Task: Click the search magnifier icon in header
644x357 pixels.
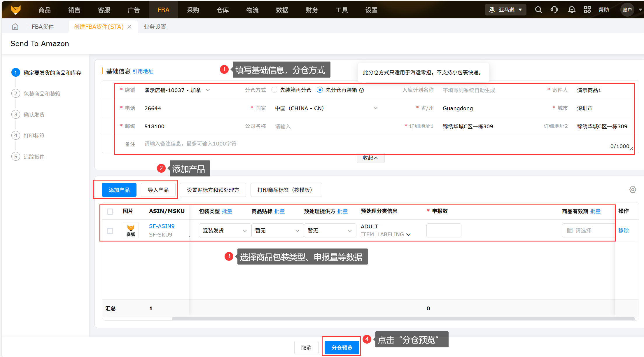Action: [x=538, y=10]
